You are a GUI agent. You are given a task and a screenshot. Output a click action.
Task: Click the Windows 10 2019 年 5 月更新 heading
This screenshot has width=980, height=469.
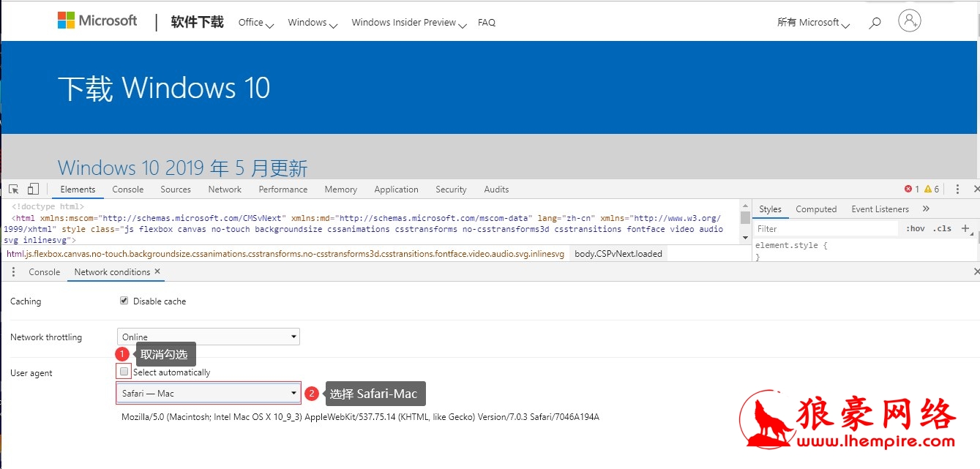(183, 168)
